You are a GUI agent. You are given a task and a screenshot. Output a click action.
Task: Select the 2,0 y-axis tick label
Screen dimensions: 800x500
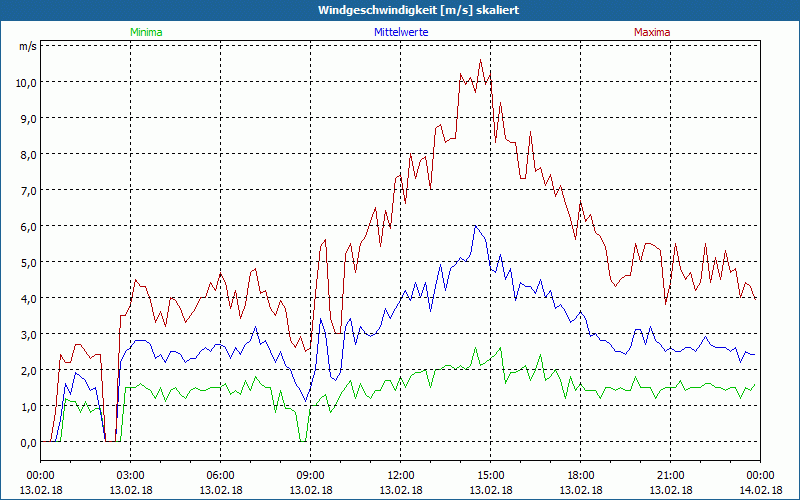[27, 370]
